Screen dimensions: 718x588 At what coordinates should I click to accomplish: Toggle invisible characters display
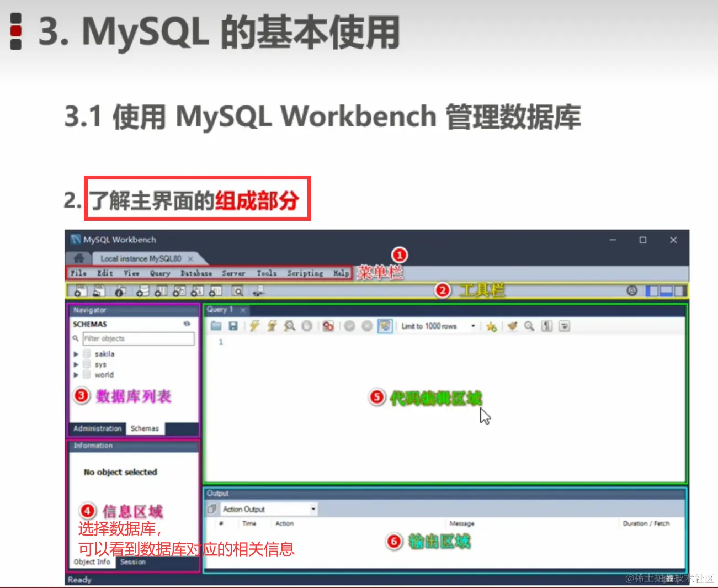tap(547, 326)
